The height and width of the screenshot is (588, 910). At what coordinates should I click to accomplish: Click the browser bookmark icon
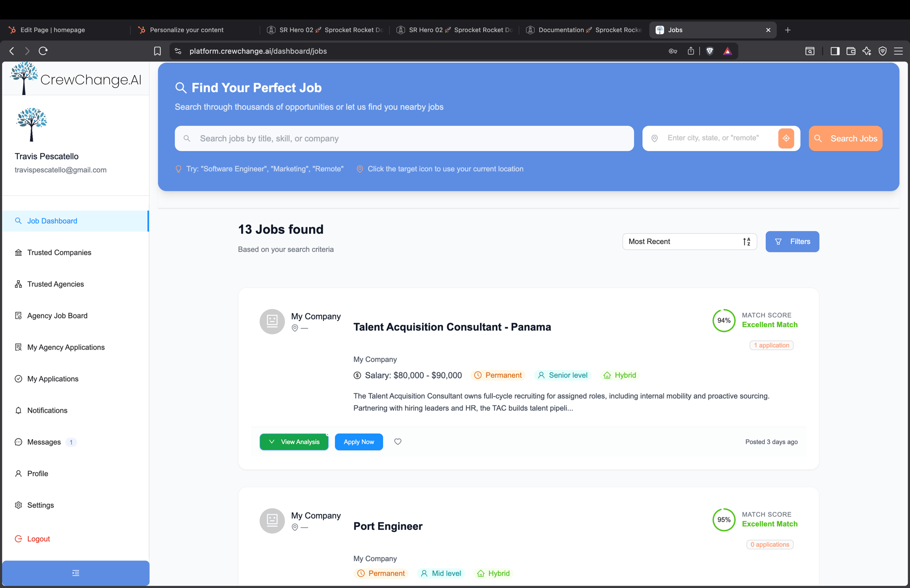point(157,51)
